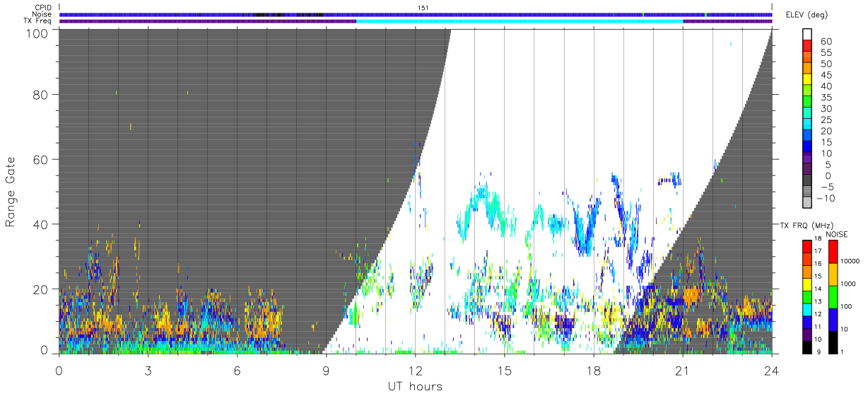Click the '21' tick on UT hours axis
The image size is (868, 401).
(x=683, y=371)
